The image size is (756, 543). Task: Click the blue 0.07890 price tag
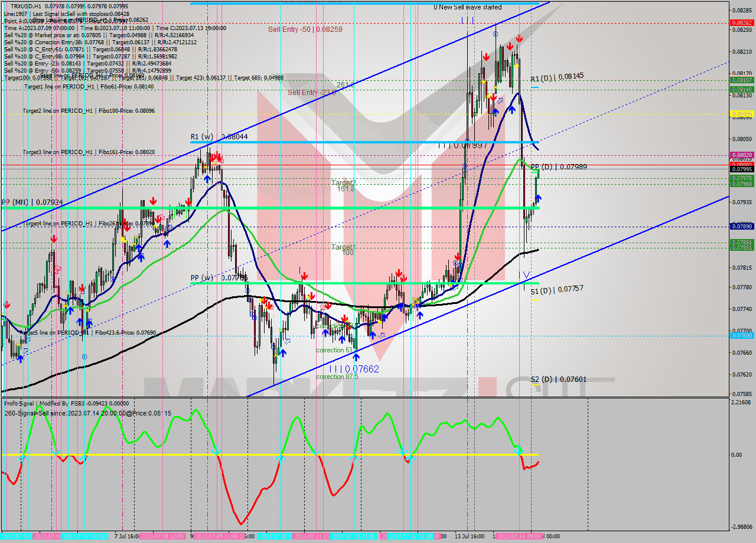coord(741,226)
